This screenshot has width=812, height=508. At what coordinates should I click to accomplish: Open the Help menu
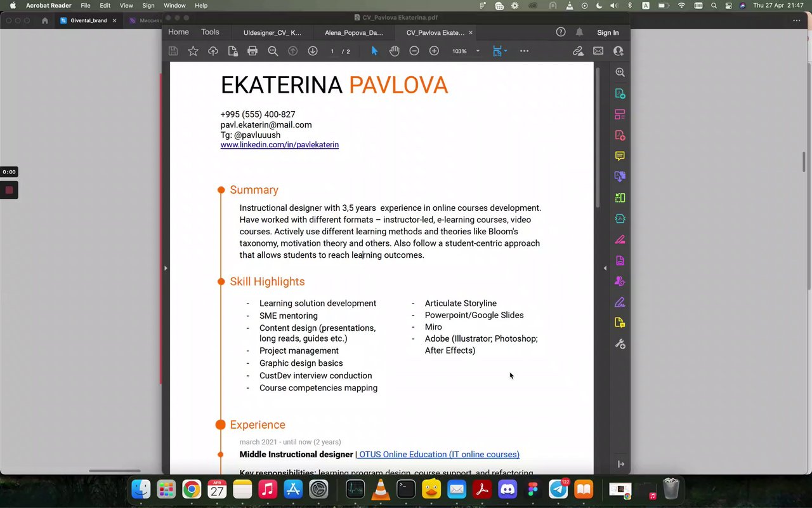[x=201, y=5]
